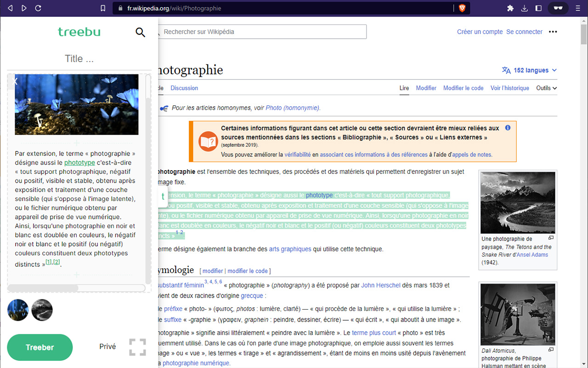Viewport: 588px width, 368px height.
Task: Select the blue butterflies round thumbnail
Action: tap(18, 310)
